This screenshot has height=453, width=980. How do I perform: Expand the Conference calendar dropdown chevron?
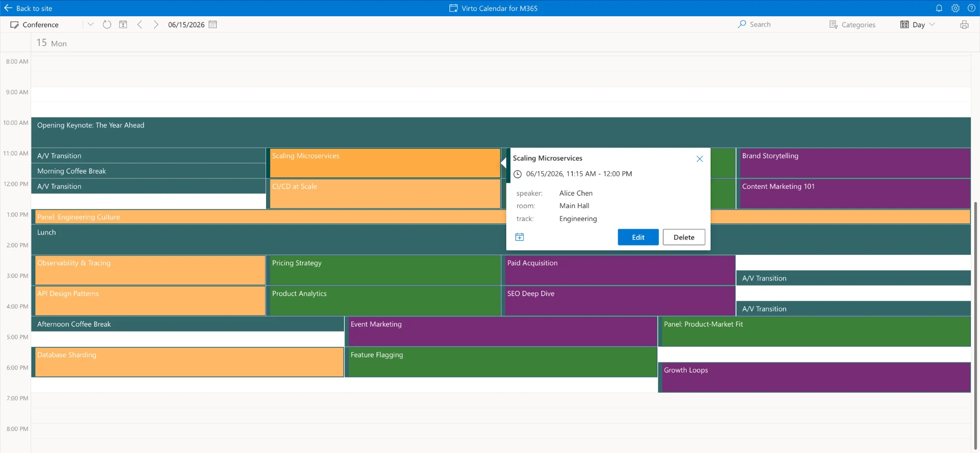[x=90, y=24]
